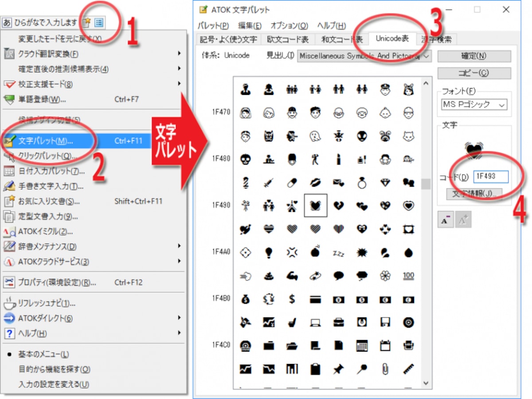
Task: Choose the light bulb character
Action: tap(268, 252)
